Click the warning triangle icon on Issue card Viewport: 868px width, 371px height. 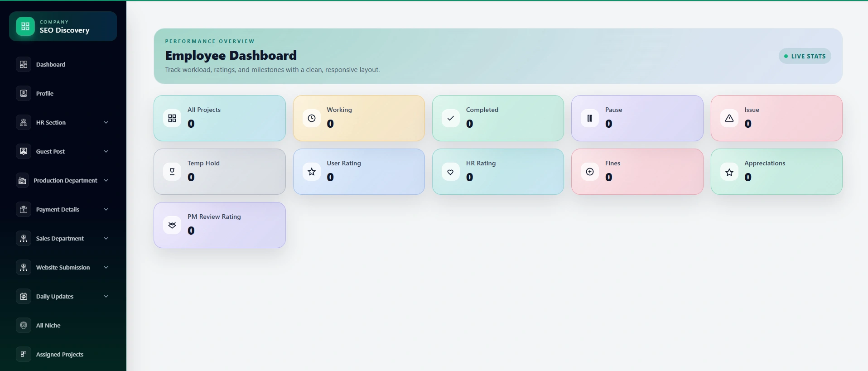click(x=729, y=118)
